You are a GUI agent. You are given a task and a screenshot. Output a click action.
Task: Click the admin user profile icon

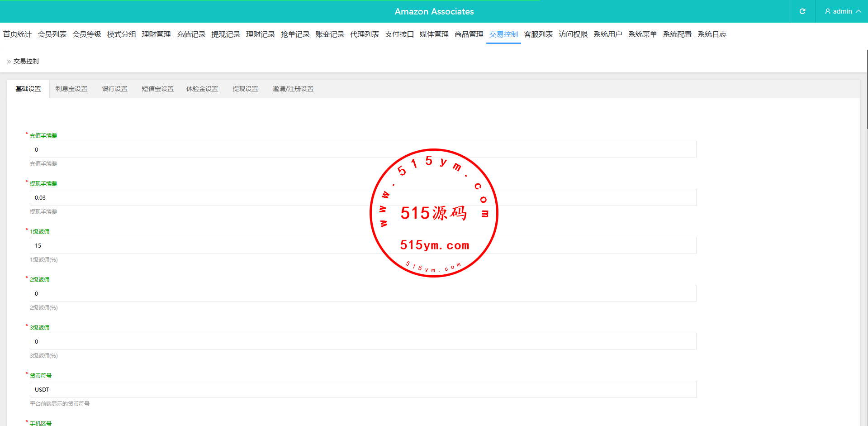click(x=827, y=11)
